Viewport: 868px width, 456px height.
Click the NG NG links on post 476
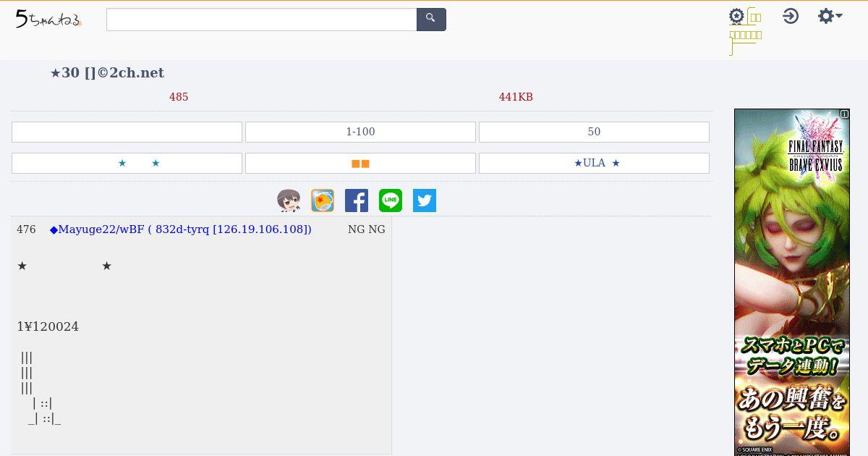(367, 229)
